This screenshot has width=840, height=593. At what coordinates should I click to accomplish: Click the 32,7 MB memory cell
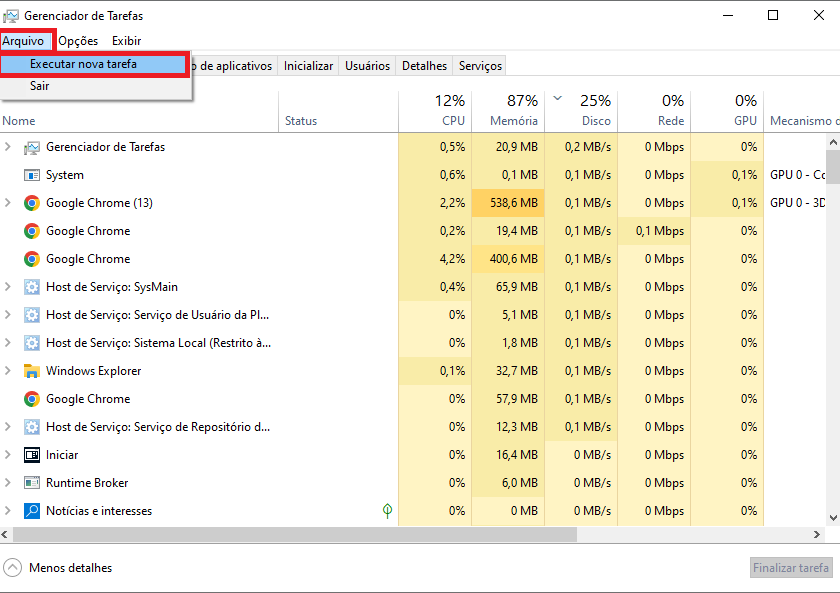coord(508,371)
